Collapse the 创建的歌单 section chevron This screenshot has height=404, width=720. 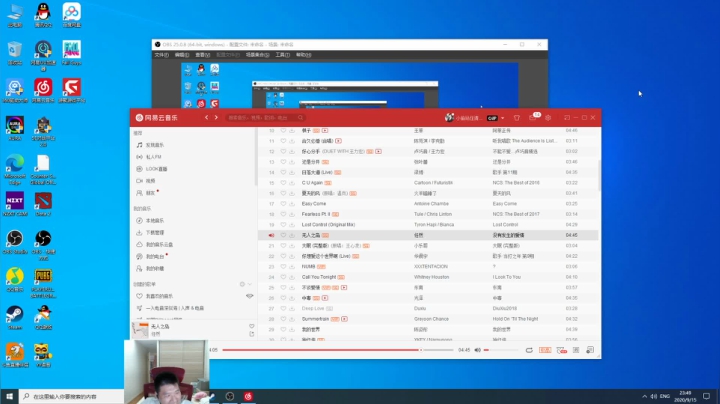pos(250,285)
